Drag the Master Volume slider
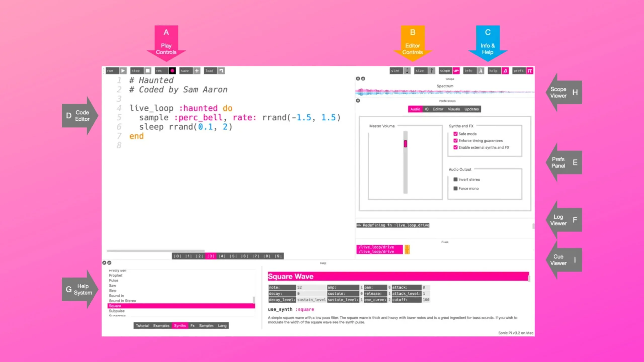 click(x=405, y=144)
